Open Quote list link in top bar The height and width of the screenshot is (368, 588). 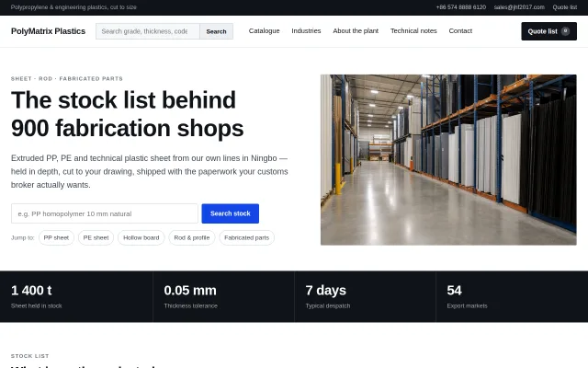tap(564, 7)
